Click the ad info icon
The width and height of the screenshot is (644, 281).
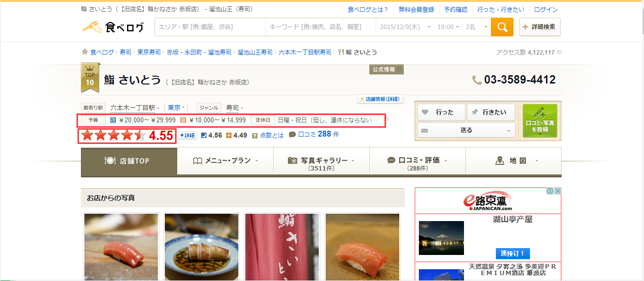(550, 191)
